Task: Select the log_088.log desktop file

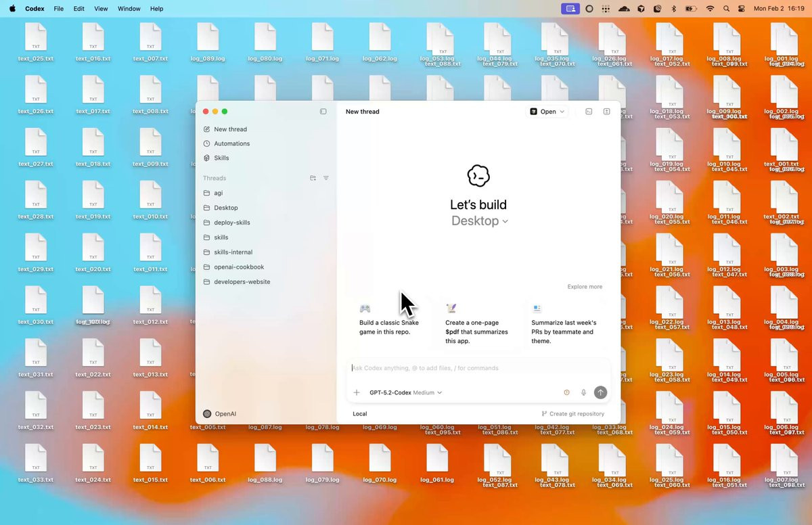Action: (x=265, y=463)
